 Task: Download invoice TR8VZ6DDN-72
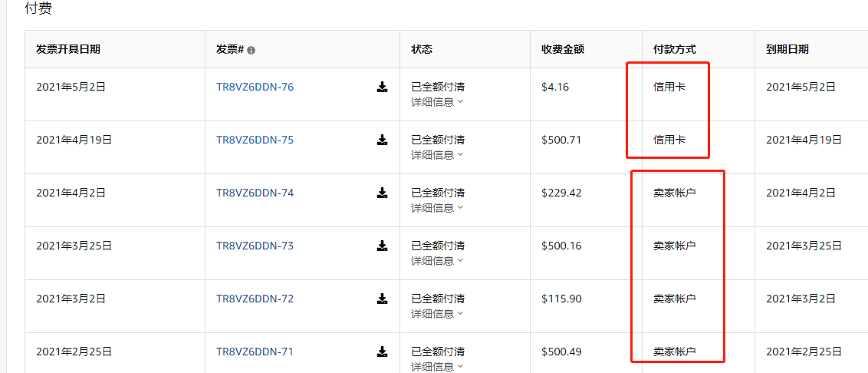382,299
